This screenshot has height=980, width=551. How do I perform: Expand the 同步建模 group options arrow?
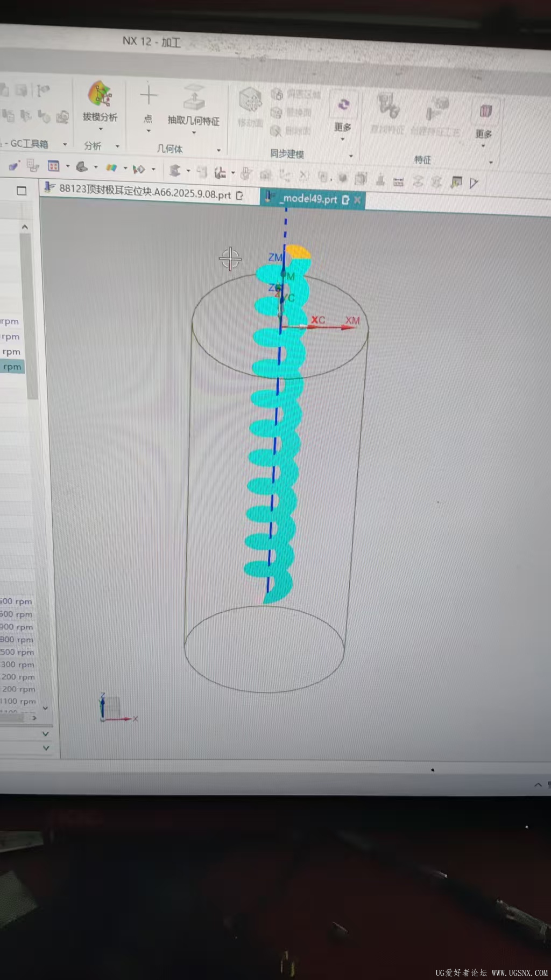(351, 156)
